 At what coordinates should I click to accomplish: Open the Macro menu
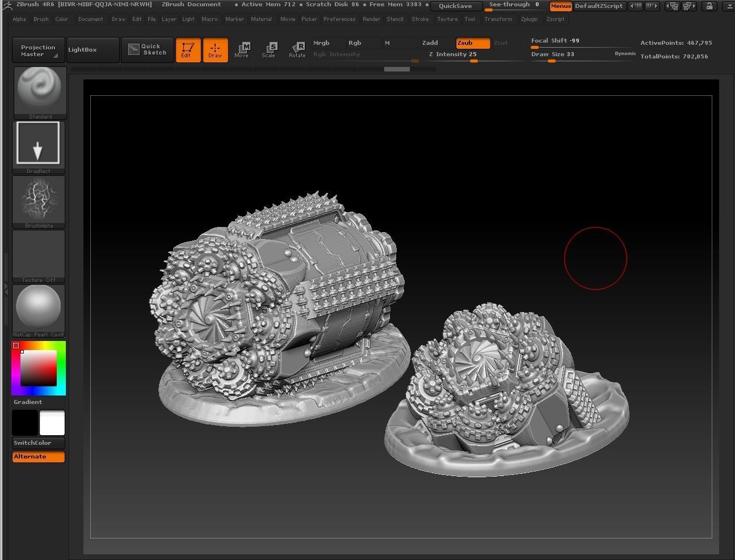click(x=209, y=19)
